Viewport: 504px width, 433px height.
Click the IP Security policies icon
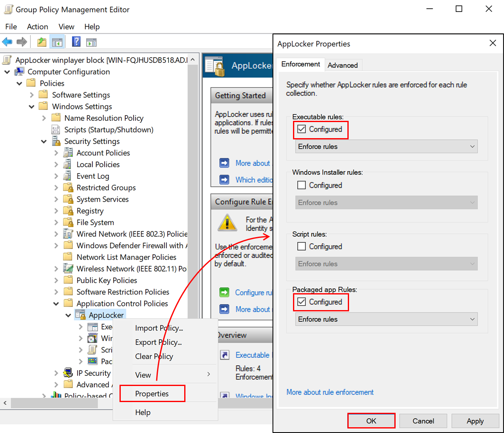tap(68, 373)
